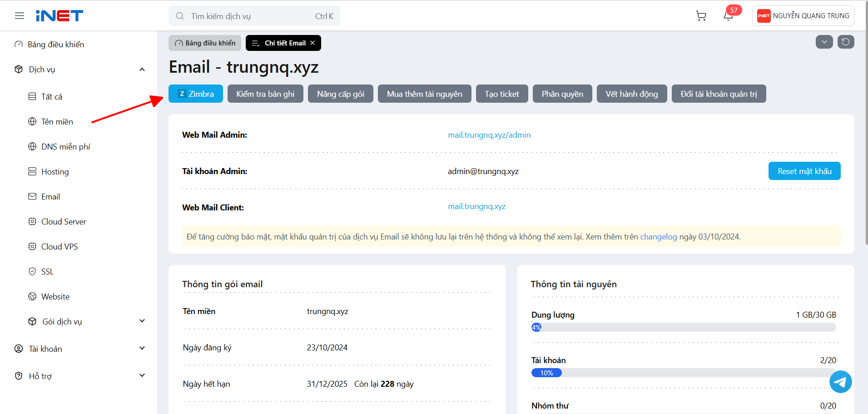Click the Tất cả list icon
This screenshot has width=868, height=414.
tap(32, 96)
